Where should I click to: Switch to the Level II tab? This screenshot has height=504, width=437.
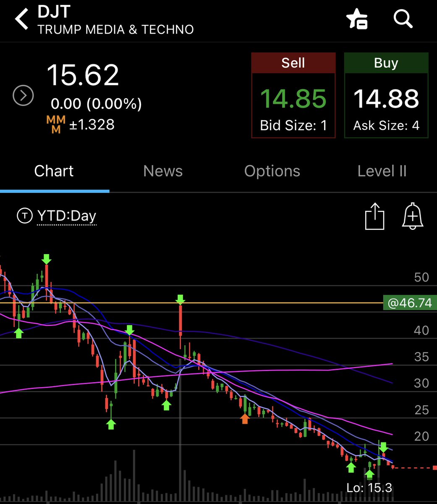click(x=382, y=171)
